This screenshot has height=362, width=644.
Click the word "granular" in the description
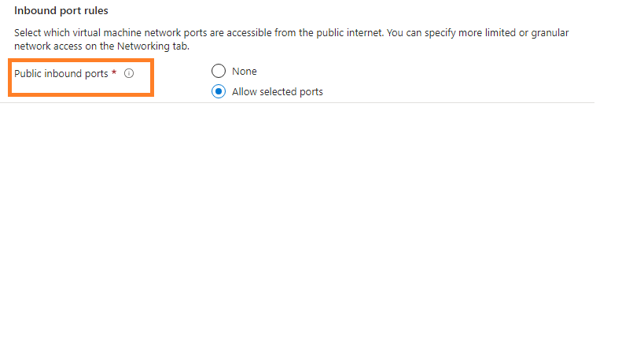pos(547,33)
